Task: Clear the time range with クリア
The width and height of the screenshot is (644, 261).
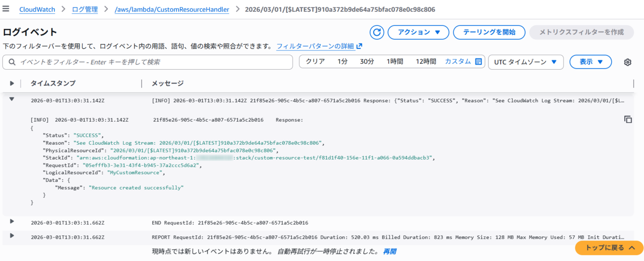Action: (x=315, y=62)
